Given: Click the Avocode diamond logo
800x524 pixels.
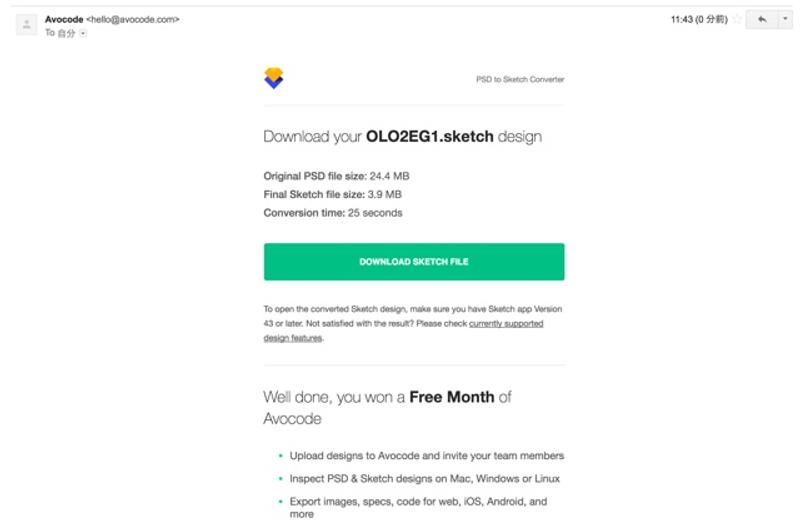Looking at the screenshot, I should coord(273,78).
